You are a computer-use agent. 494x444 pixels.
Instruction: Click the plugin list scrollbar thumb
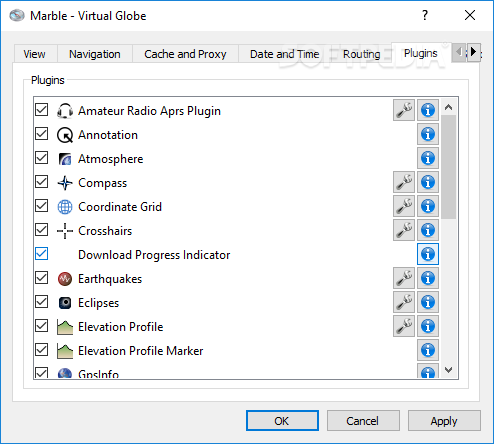click(x=449, y=167)
